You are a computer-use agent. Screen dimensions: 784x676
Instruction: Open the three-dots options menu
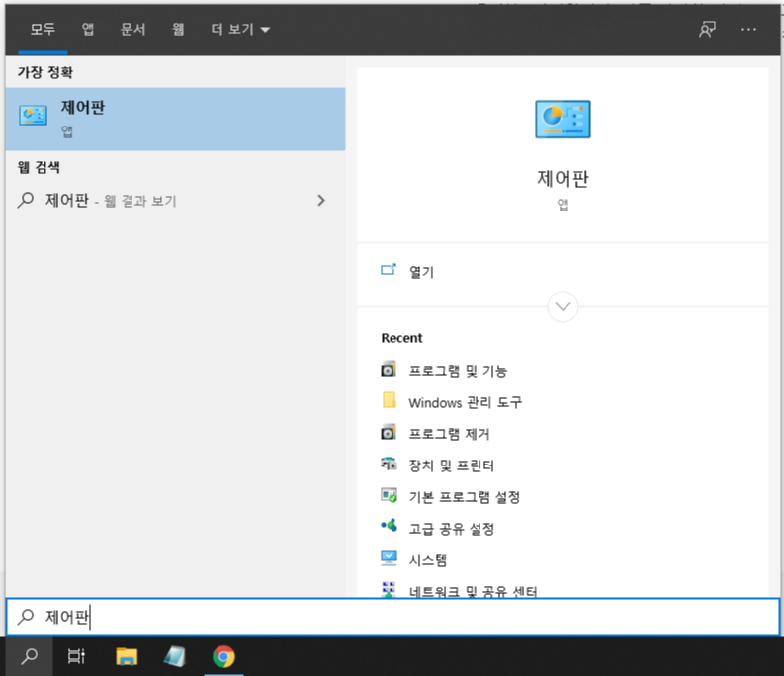748,29
